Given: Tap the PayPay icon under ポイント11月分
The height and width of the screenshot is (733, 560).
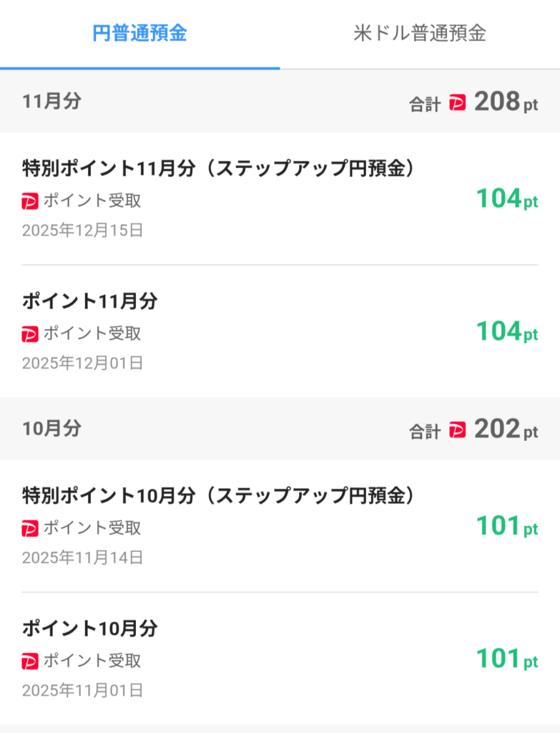Looking at the screenshot, I should 30,334.
